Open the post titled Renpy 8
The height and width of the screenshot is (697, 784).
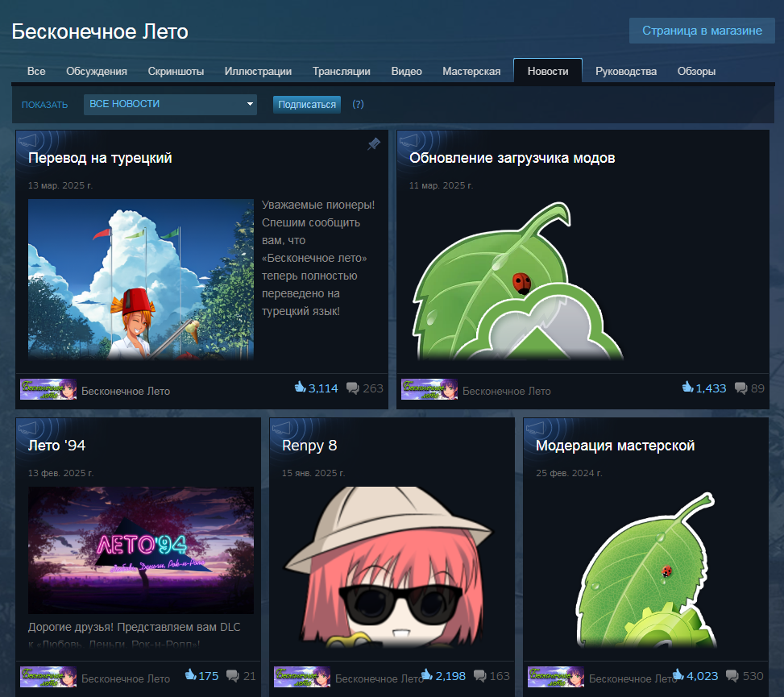pyautogui.click(x=309, y=446)
